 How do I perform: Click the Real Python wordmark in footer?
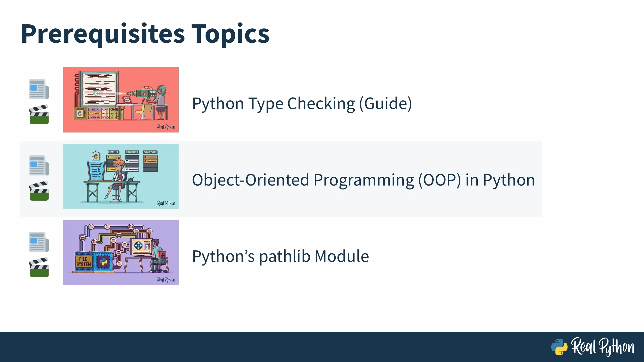tap(602, 347)
